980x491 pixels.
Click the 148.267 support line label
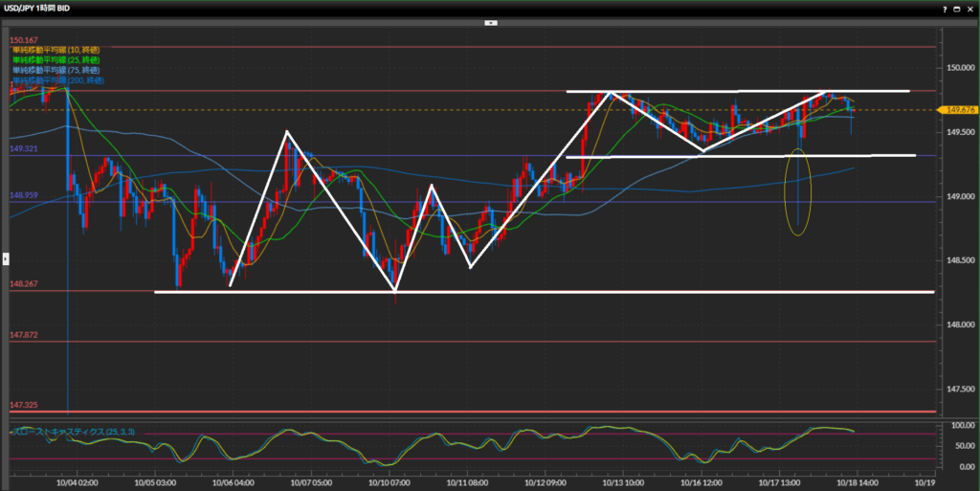point(24,283)
